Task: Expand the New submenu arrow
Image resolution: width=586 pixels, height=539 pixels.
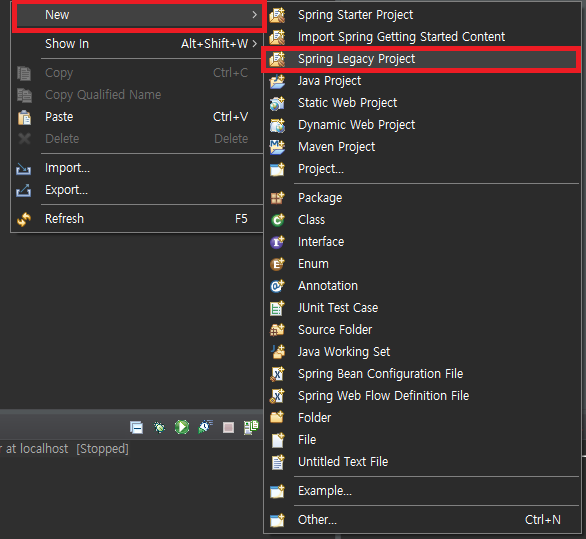Action: [255, 15]
